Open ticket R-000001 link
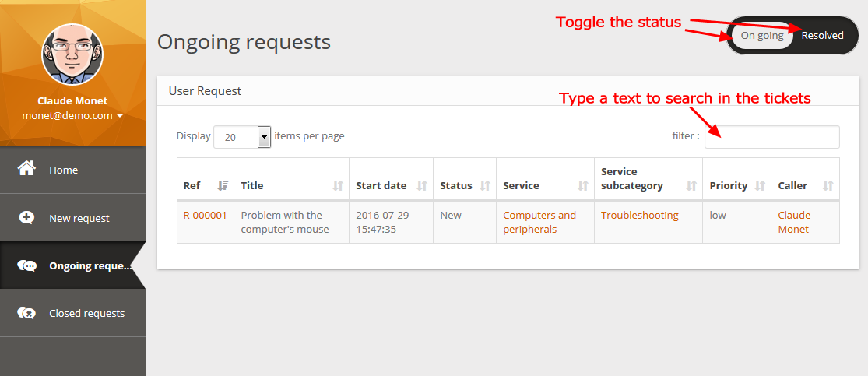The image size is (868, 376). [205, 215]
